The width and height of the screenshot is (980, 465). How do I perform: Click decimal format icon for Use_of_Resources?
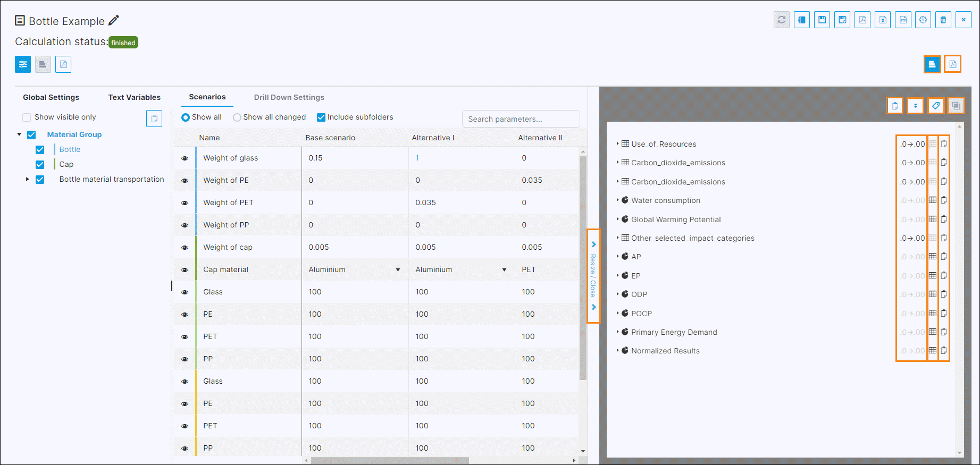[x=912, y=144]
